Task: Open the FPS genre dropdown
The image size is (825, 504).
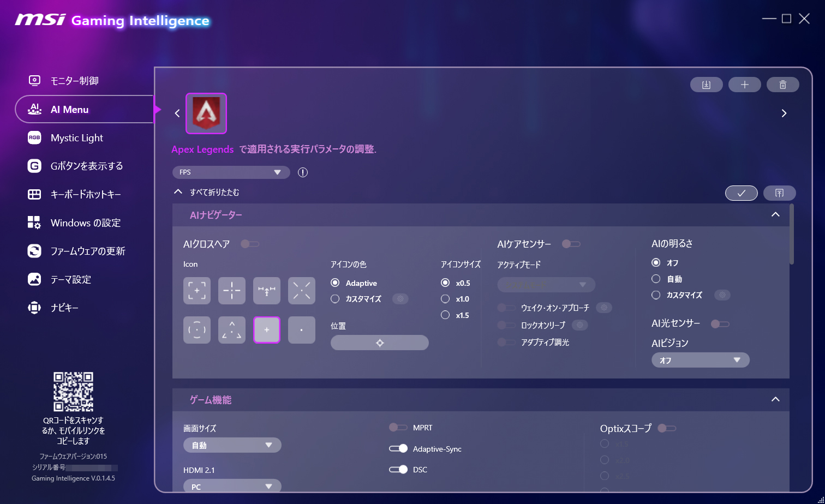Action: [231, 172]
